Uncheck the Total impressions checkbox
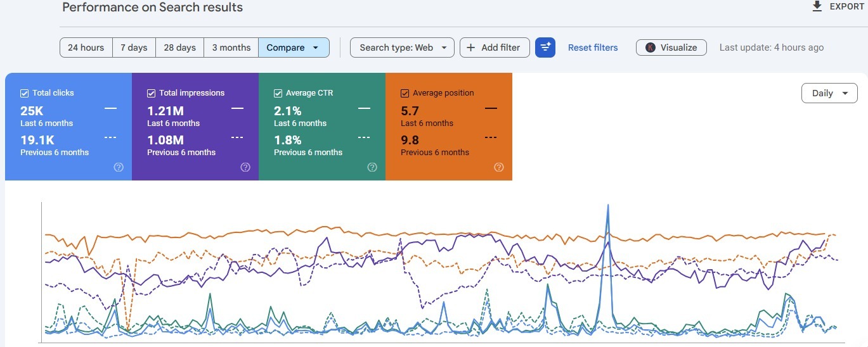868x347 pixels. point(152,93)
